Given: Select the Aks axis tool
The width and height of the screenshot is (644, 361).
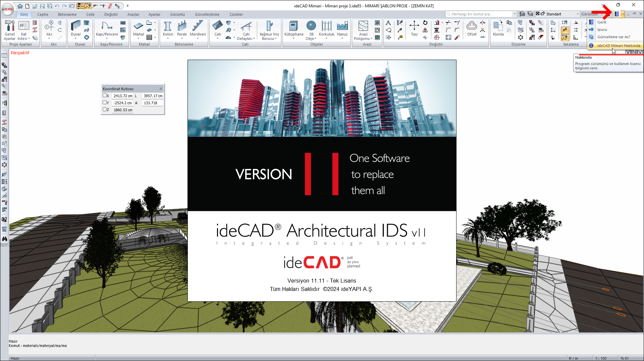Looking at the screenshot, I should tap(49, 28).
